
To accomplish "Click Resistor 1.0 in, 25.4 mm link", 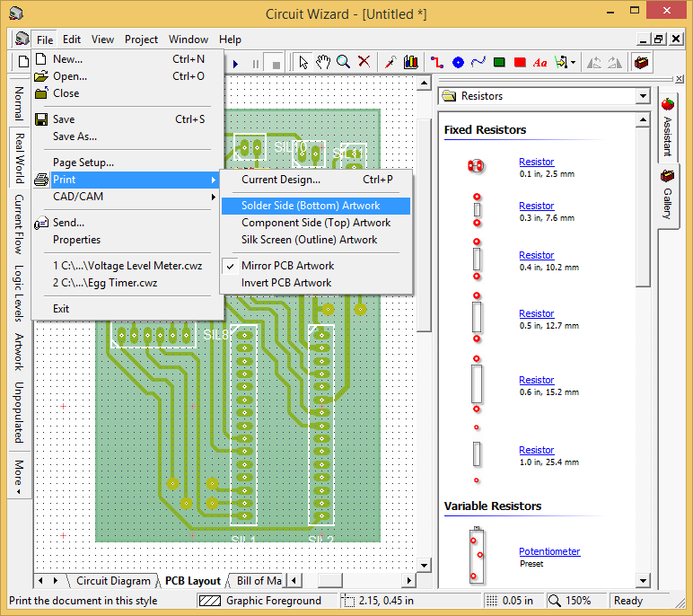I will [536, 450].
